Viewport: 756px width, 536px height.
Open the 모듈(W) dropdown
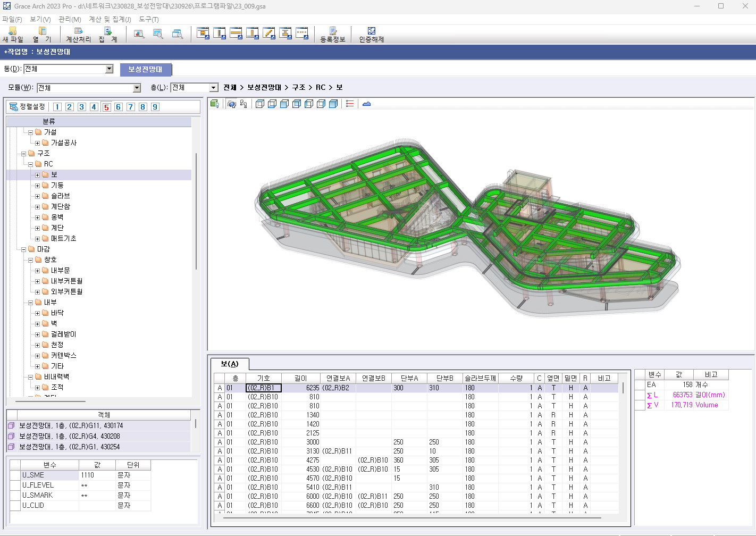coord(137,88)
